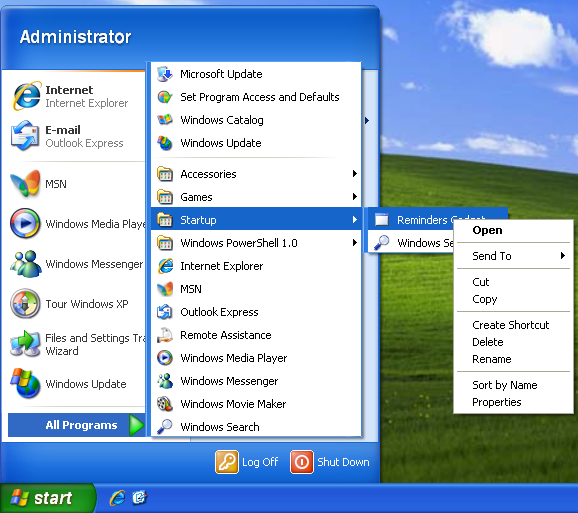Click the Outlook Express Quick Launch icon
Viewport: 578px width, 513px height.
[139, 498]
